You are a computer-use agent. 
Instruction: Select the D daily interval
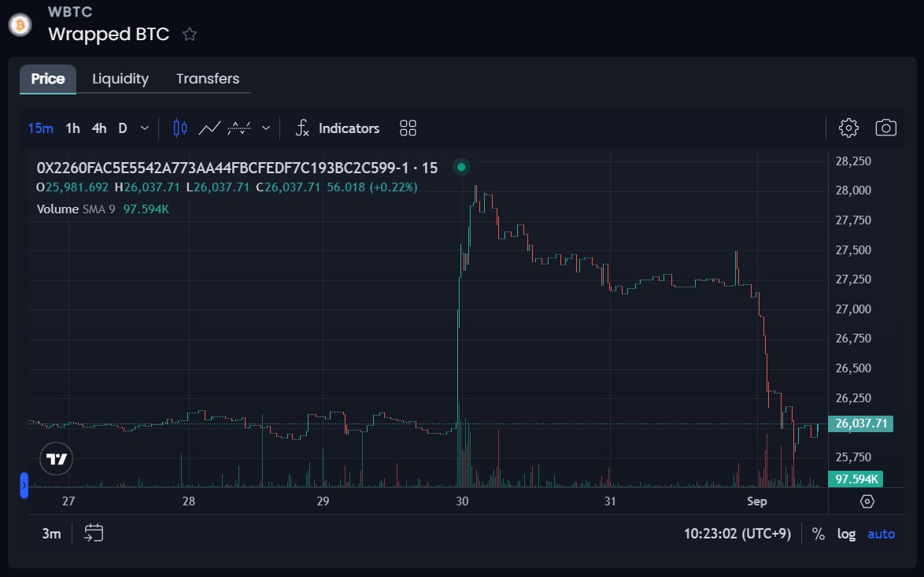pyautogui.click(x=123, y=128)
